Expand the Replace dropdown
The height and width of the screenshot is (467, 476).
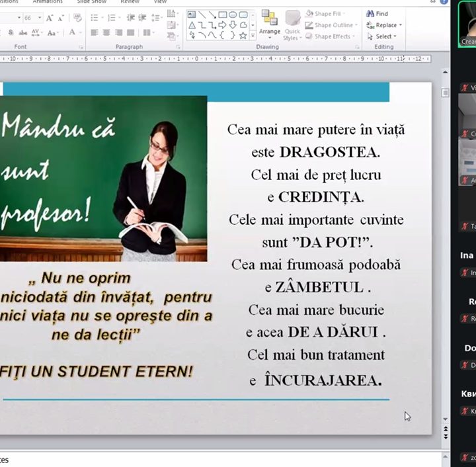coord(401,25)
